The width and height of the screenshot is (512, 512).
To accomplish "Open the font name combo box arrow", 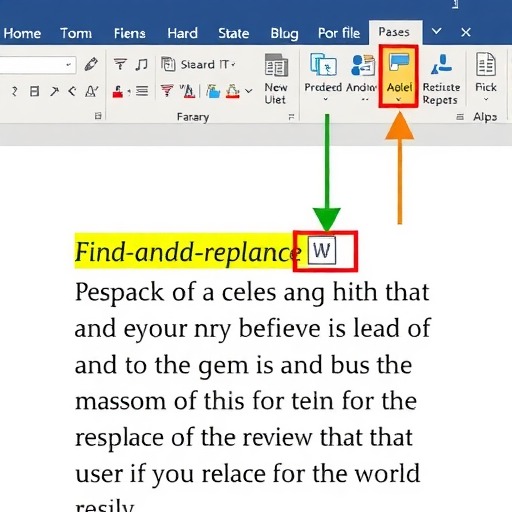I will tap(68, 64).
